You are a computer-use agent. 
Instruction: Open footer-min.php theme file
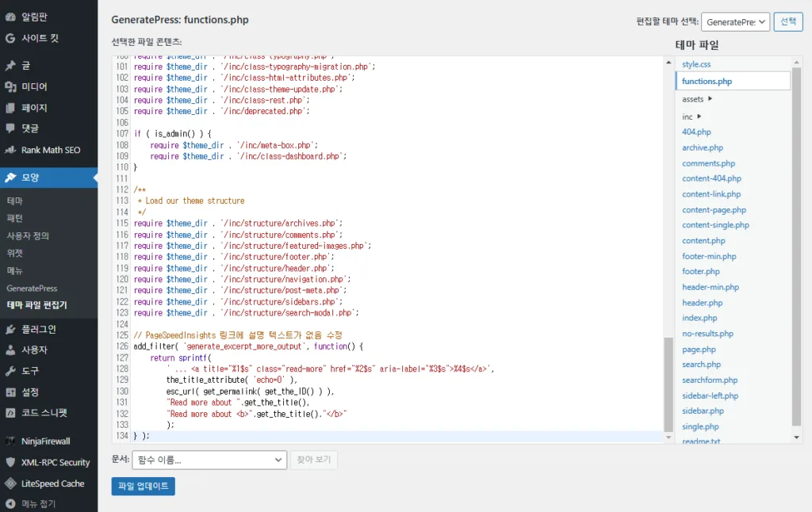tap(709, 256)
